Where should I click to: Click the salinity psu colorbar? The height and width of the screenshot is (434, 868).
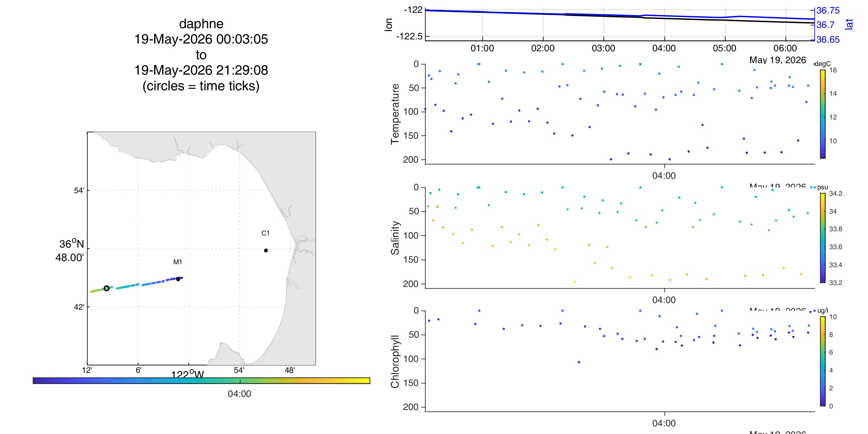click(823, 238)
